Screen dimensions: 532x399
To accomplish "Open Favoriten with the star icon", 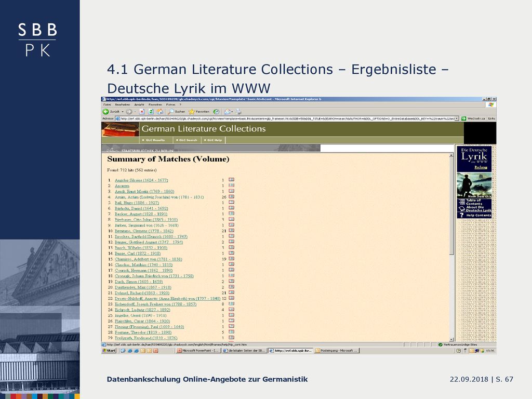I will tap(199, 112).
